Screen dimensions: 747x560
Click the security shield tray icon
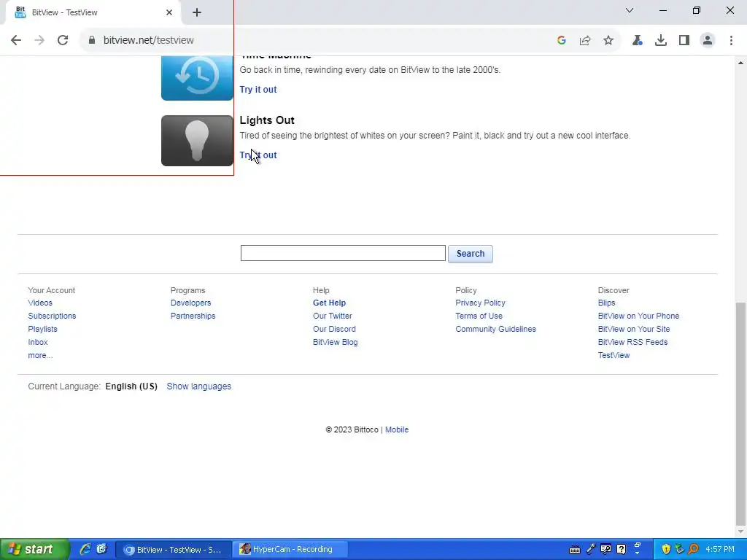point(666,549)
